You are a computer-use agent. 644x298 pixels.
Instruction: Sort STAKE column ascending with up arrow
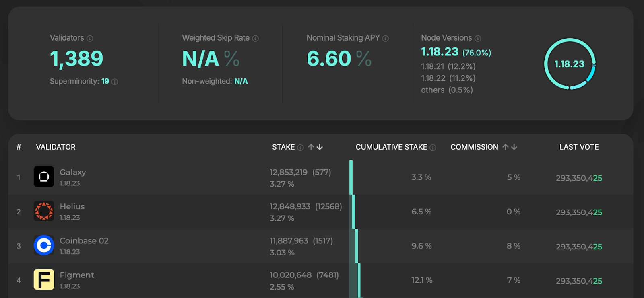coord(311,147)
